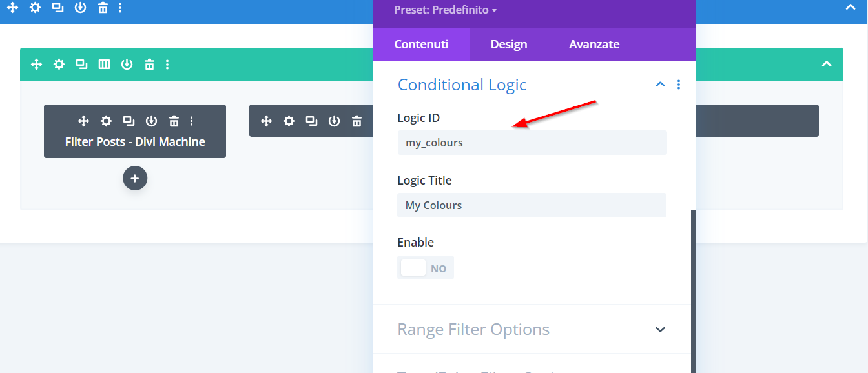Collapse the green row with chevron

[x=826, y=64]
